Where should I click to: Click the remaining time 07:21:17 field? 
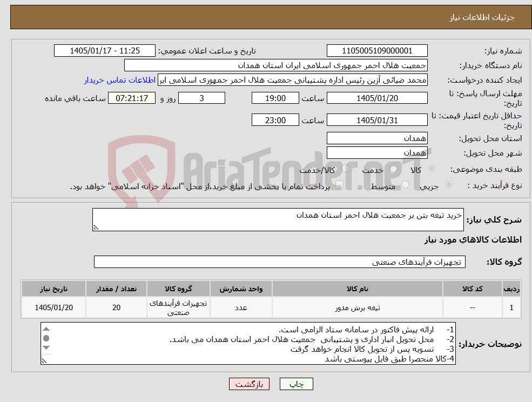point(132,98)
